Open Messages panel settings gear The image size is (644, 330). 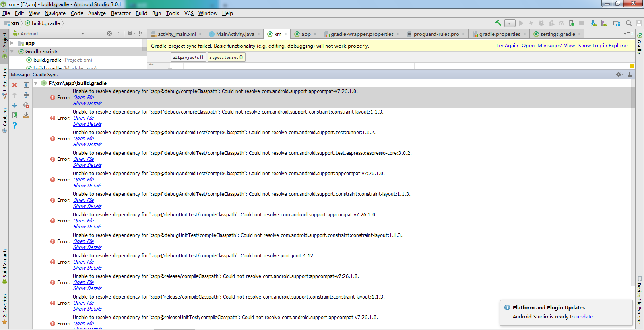point(620,74)
